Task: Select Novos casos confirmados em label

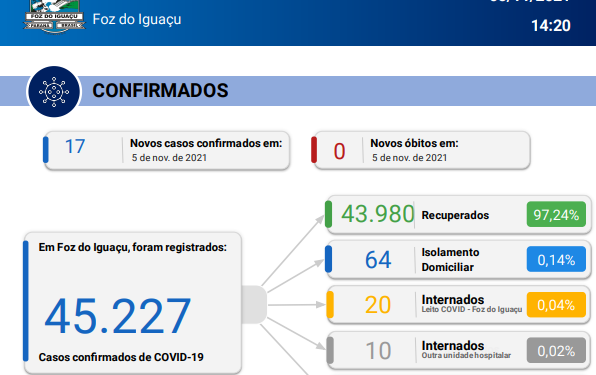Action: point(206,143)
